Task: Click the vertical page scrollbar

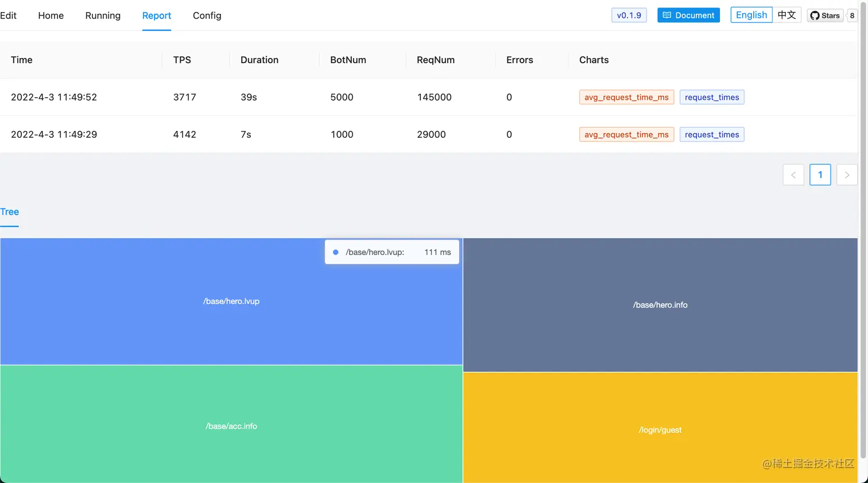Action: click(863, 230)
